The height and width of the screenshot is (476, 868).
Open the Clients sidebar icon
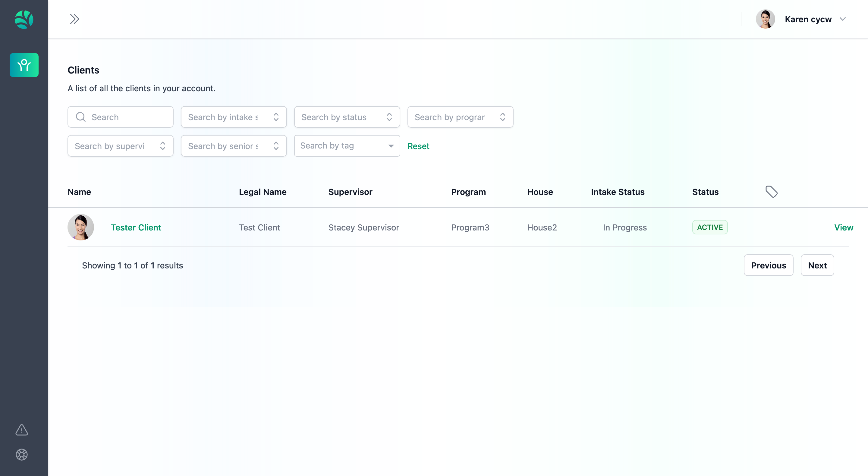click(24, 65)
